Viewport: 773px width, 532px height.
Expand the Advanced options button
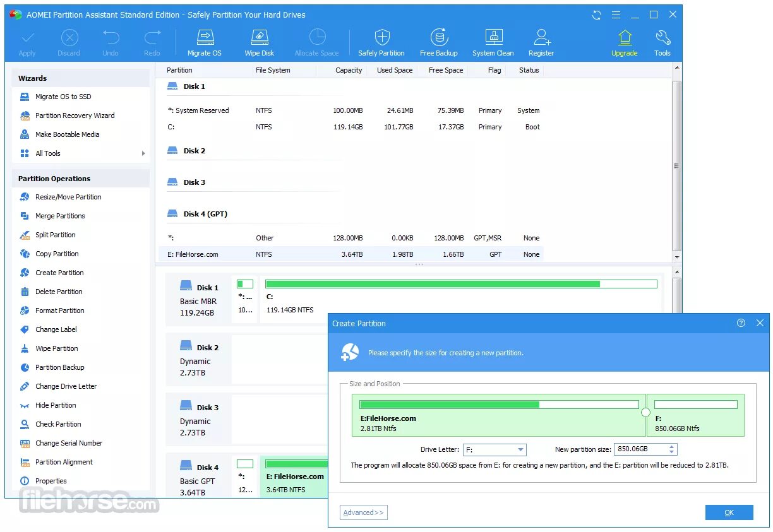click(x=363, y=512)
